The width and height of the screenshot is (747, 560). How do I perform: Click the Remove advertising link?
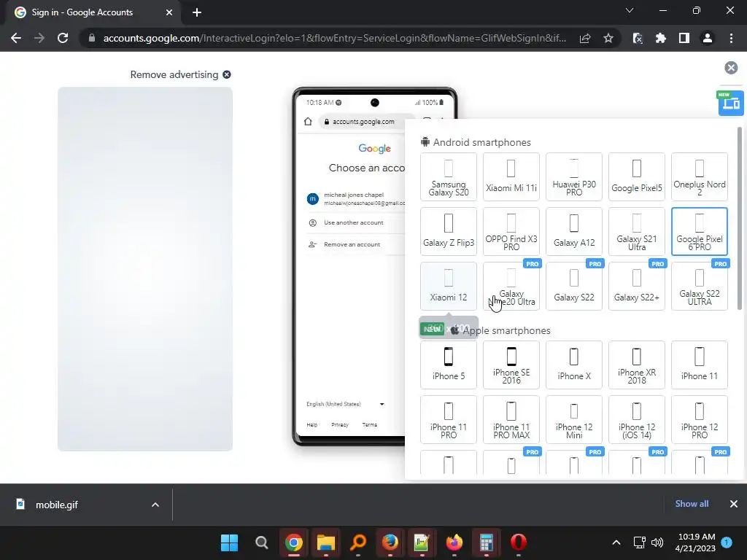click(180, 75)
